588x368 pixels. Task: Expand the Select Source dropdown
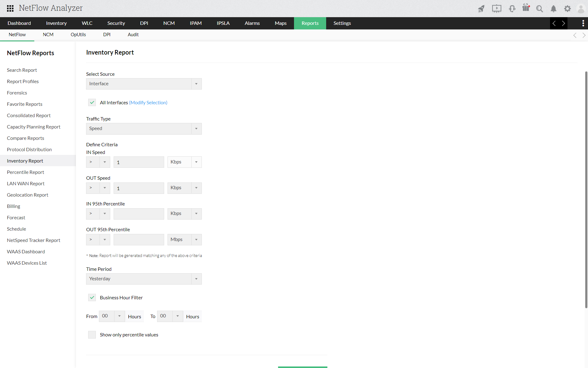point(144,84)
